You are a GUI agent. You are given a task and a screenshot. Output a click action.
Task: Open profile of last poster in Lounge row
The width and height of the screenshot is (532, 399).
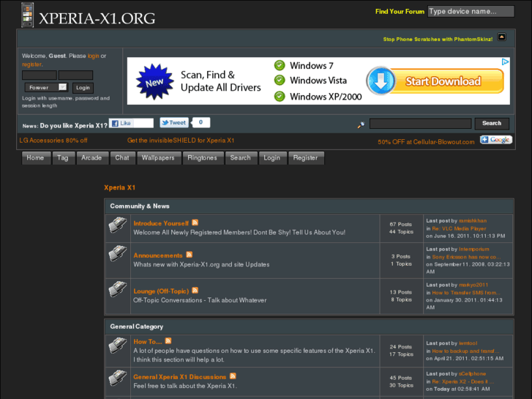point(473,285)
